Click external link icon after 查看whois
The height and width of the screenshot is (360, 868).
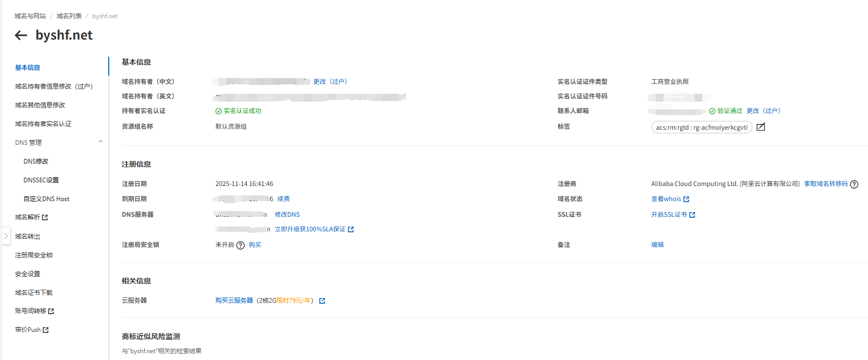(x=686, y=200)
